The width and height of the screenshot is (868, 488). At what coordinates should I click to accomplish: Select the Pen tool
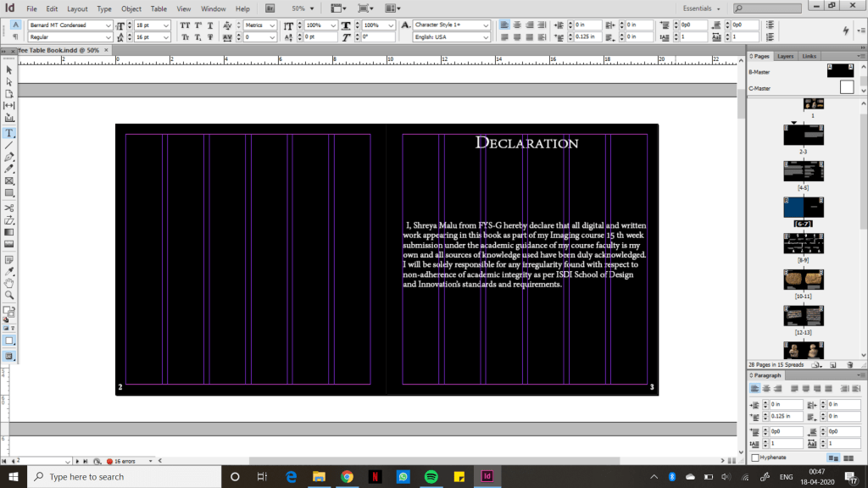[9, 158]
